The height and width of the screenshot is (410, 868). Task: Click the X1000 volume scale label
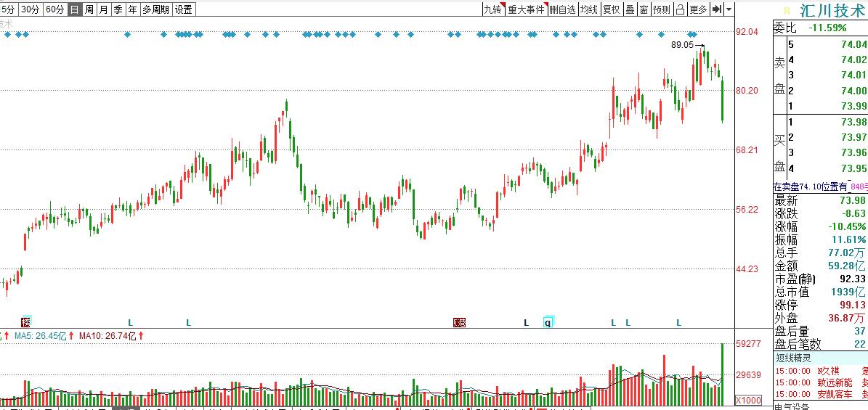click(x=747, y=401)
